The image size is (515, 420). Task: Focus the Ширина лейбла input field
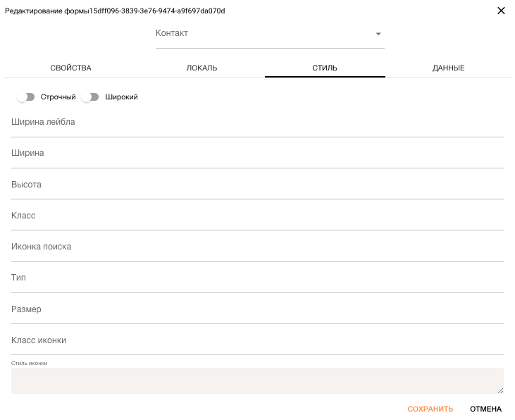pyautogui.click(x=257, y=124)
